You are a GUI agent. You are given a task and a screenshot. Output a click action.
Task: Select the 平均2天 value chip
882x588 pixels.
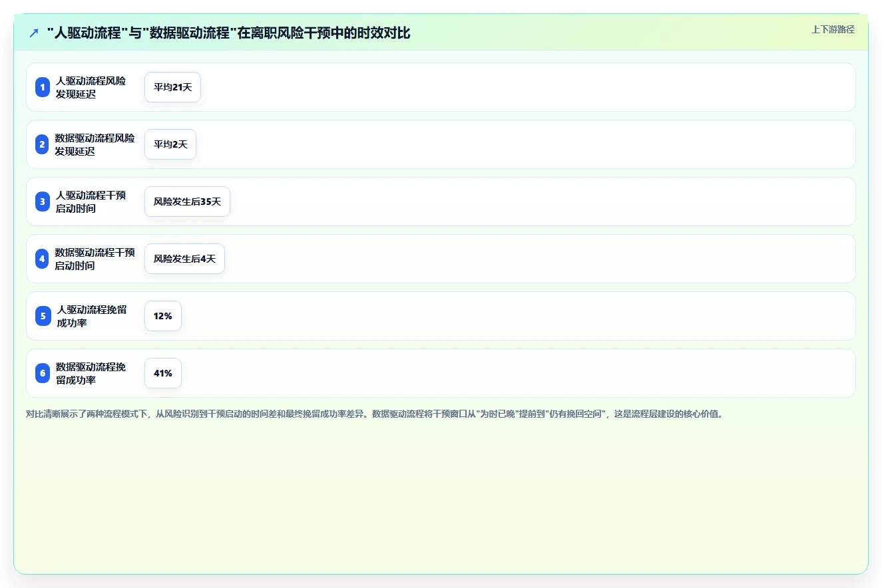[x=170, y=144]
